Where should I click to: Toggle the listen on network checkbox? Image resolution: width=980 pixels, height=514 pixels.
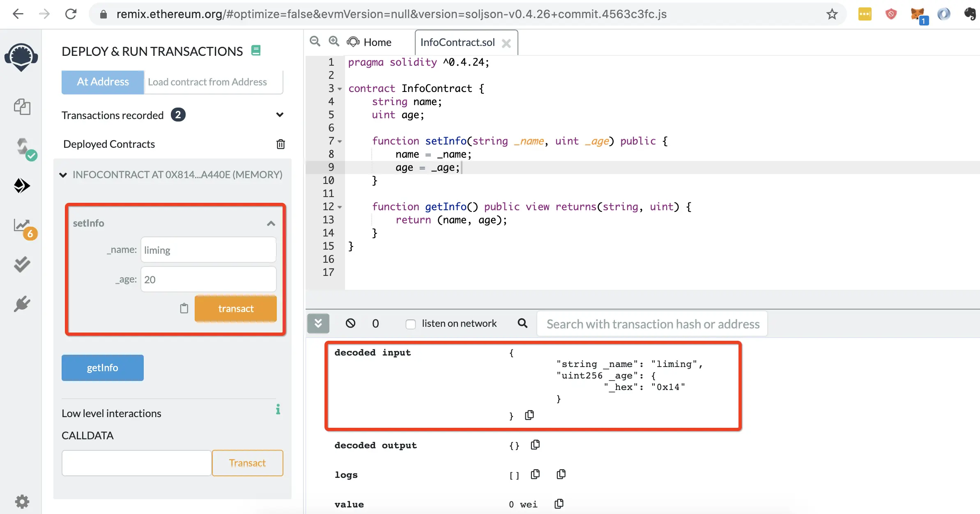410,324
